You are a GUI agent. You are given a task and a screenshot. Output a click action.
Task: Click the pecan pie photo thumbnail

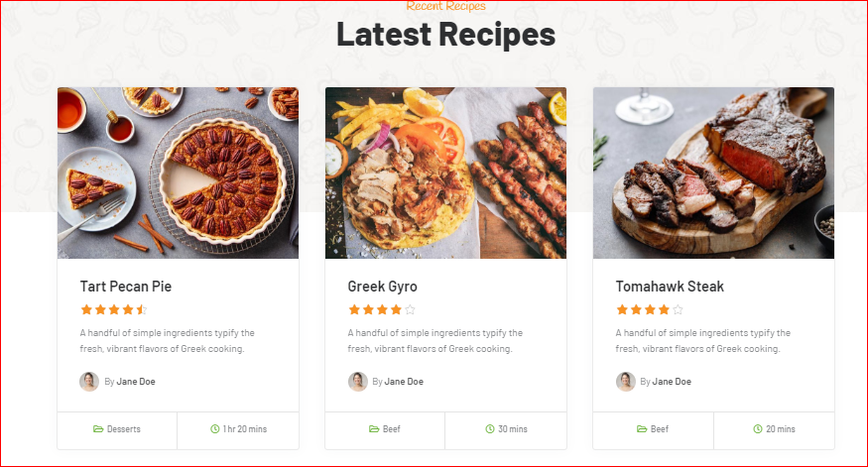[178, 173]
